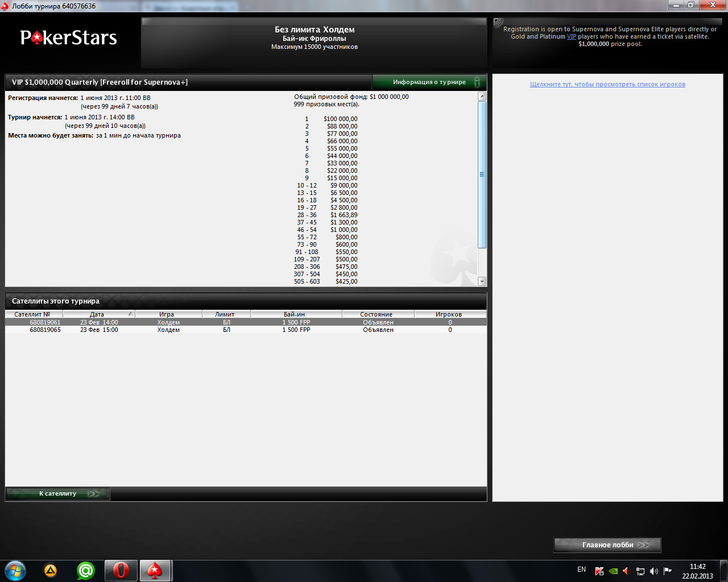Click the info icon beside Информация о турнире

click(477, 82)
